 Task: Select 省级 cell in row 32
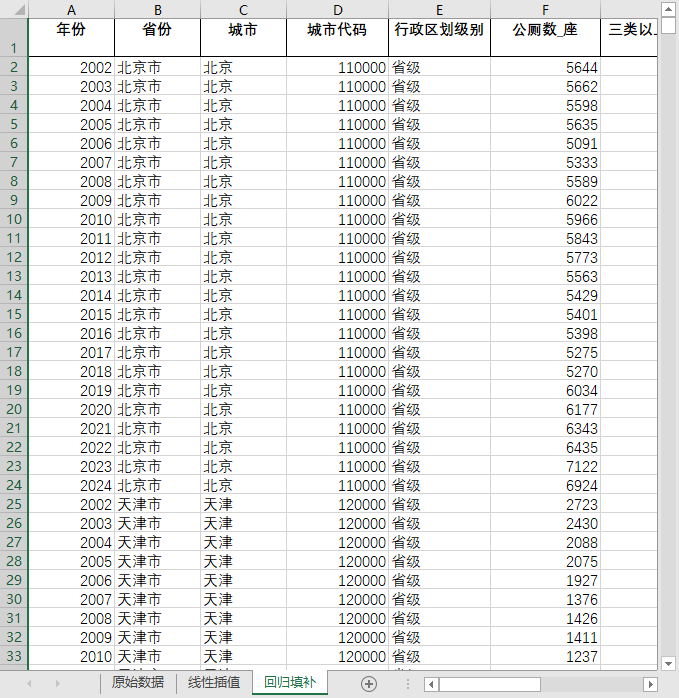pos(439,637)
